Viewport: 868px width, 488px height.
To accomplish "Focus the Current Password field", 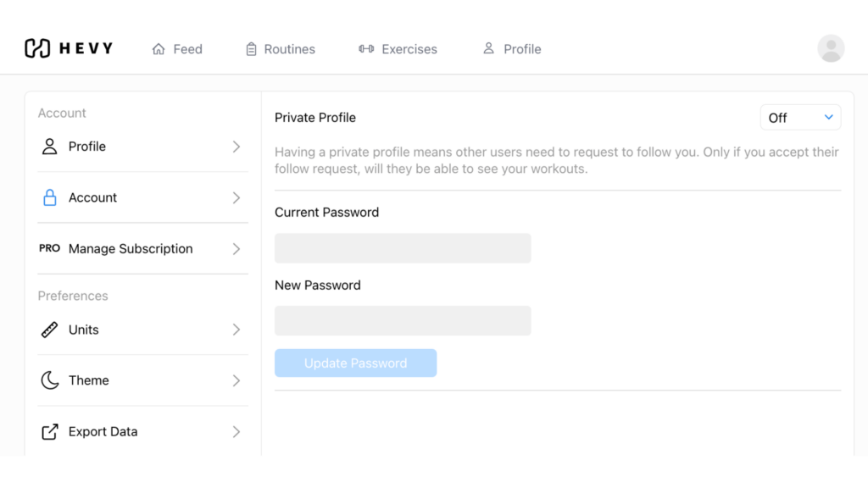I will click(x=403, y=248).
